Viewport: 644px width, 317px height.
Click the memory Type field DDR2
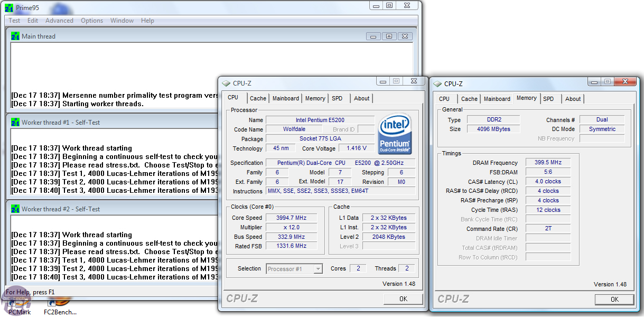(492, 120)
